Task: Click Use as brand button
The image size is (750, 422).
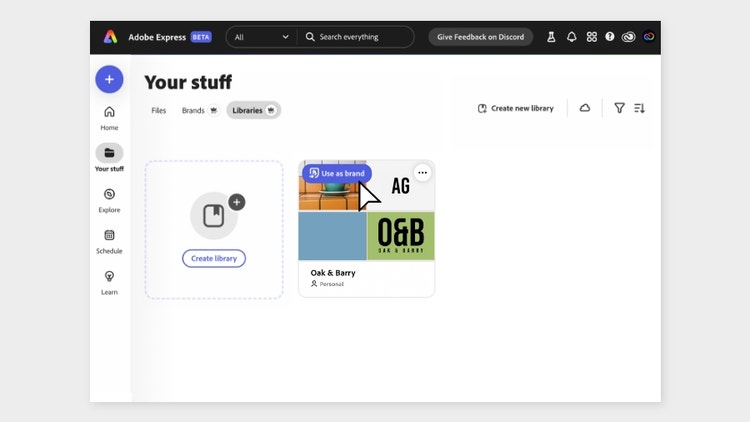Action: pyautogui.click(x=337, y=173)
